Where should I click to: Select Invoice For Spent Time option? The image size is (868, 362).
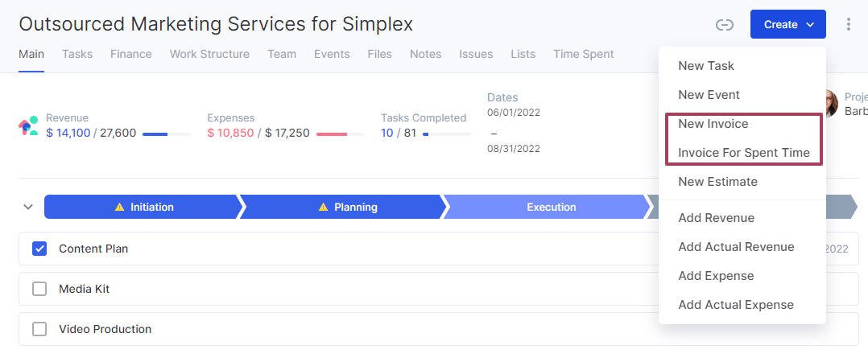coord(742,153)
